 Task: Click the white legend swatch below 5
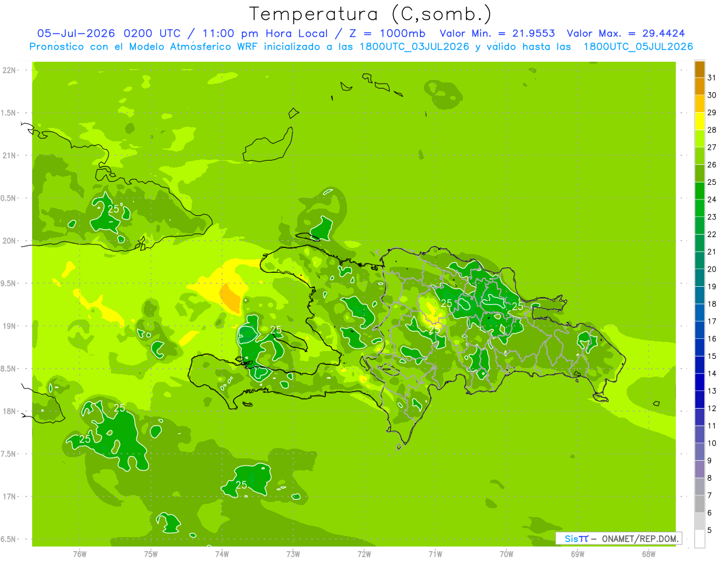coord(699,539)
